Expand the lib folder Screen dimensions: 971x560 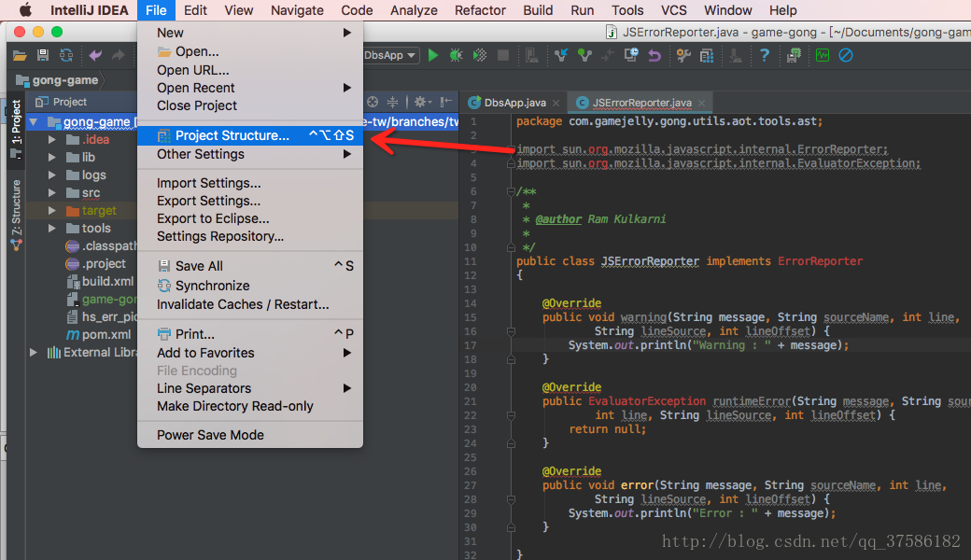[52, 157]
